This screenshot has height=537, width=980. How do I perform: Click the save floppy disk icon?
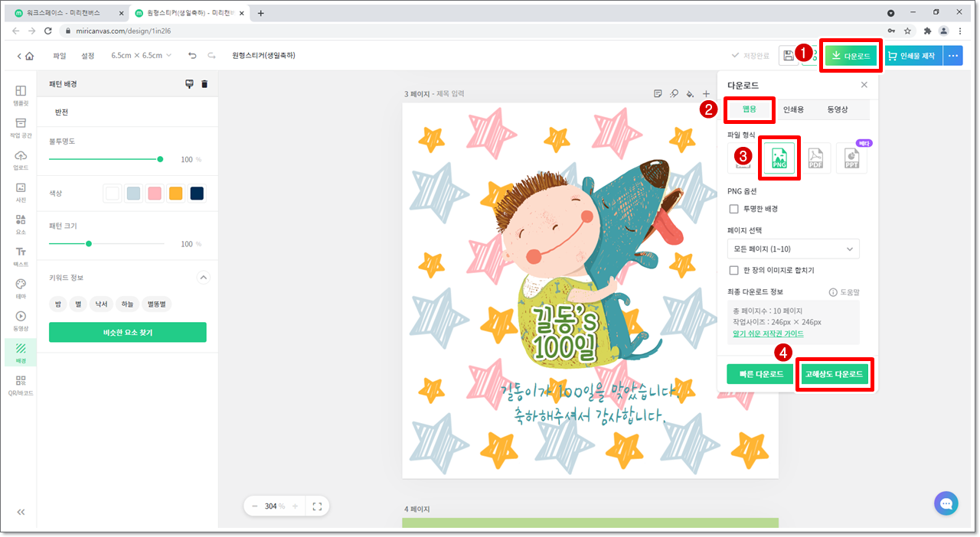pyautogui.click(x=788, y=55)
